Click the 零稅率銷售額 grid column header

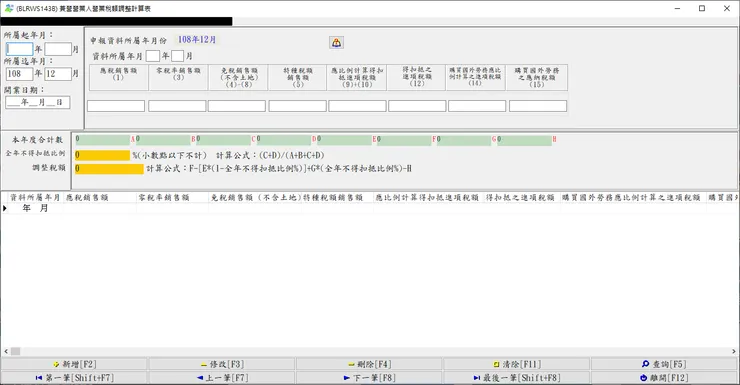[172, 198]
